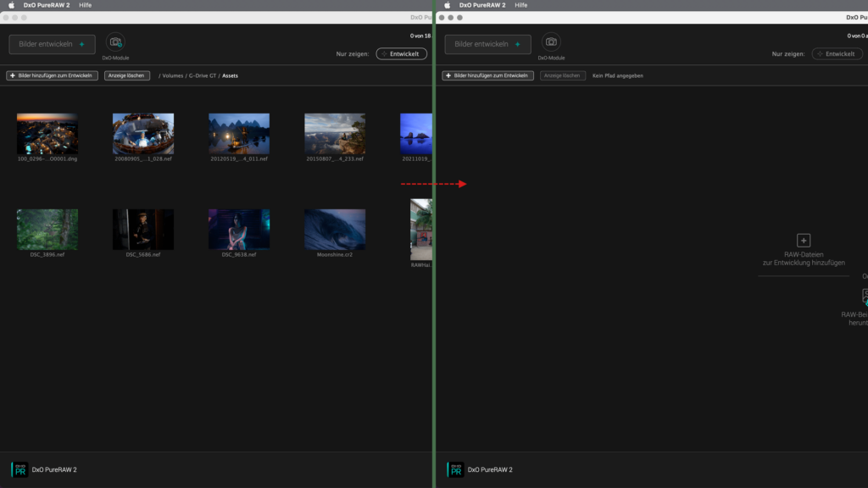
Task: Click the file name 100_0296-...O0001.dng
Action: pyautogui.click(x=47, y=158)
